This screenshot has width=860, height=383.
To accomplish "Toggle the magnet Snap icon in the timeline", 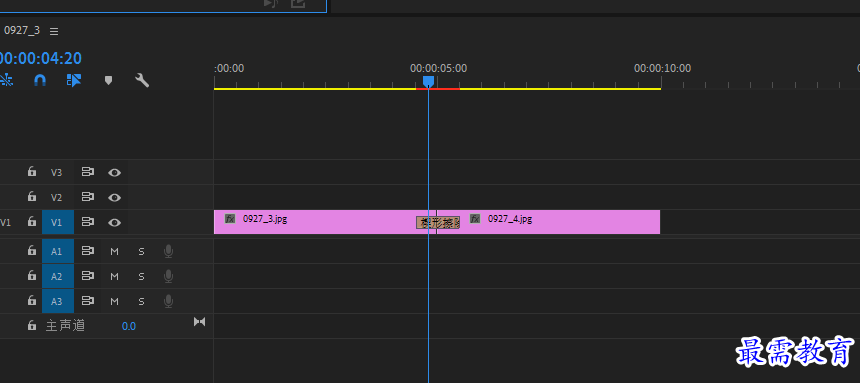I will (x=39, y=81).
